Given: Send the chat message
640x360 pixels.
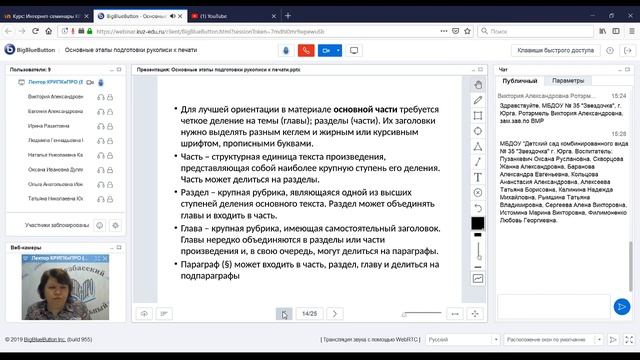Looking at the screenshot, I should pyautogui.click(x=622, y=307).
